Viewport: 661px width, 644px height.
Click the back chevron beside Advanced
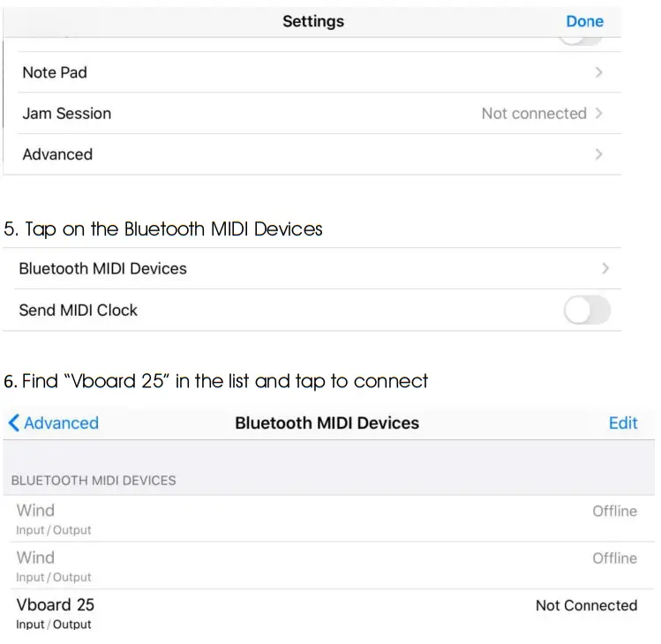tap(13, 423)
